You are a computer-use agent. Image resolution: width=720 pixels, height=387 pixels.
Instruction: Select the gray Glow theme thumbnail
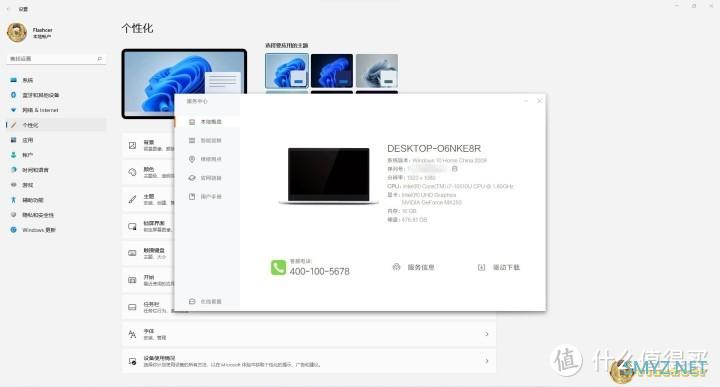coord(377,71)
